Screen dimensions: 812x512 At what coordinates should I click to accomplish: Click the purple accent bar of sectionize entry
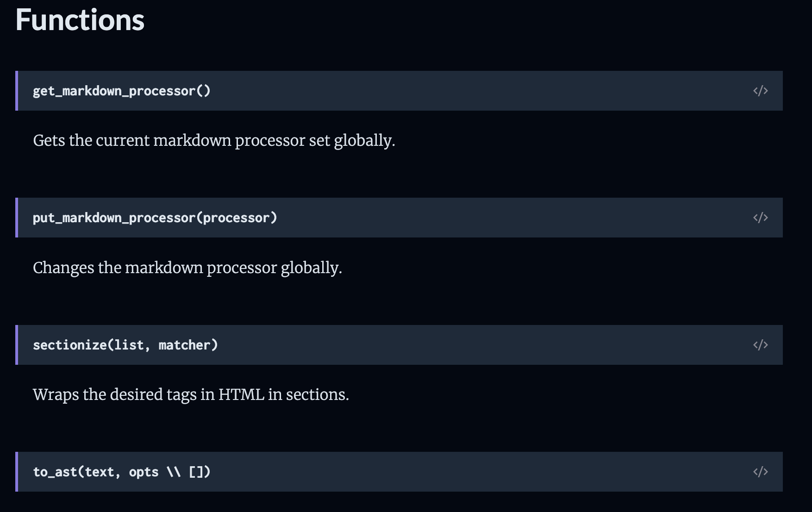point(17,344)
